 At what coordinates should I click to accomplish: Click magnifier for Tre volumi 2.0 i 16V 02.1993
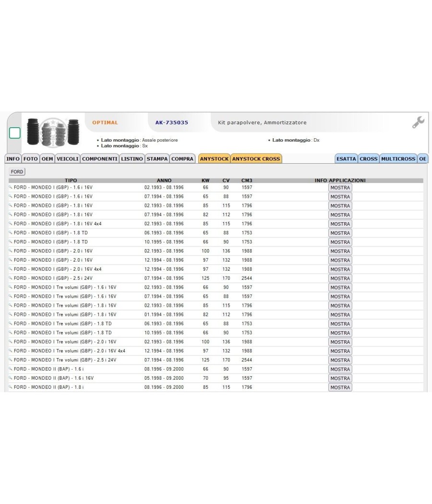point(10,342)
